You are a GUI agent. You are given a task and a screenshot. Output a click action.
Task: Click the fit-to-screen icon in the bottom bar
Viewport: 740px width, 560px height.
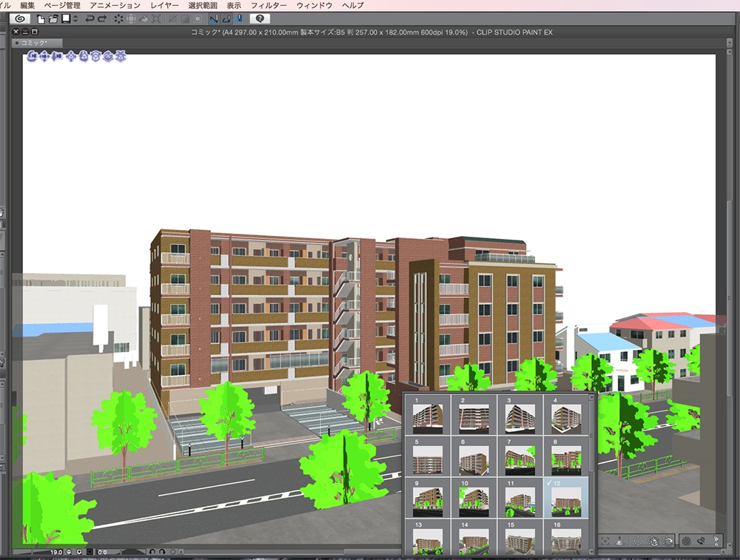[89, 552]
